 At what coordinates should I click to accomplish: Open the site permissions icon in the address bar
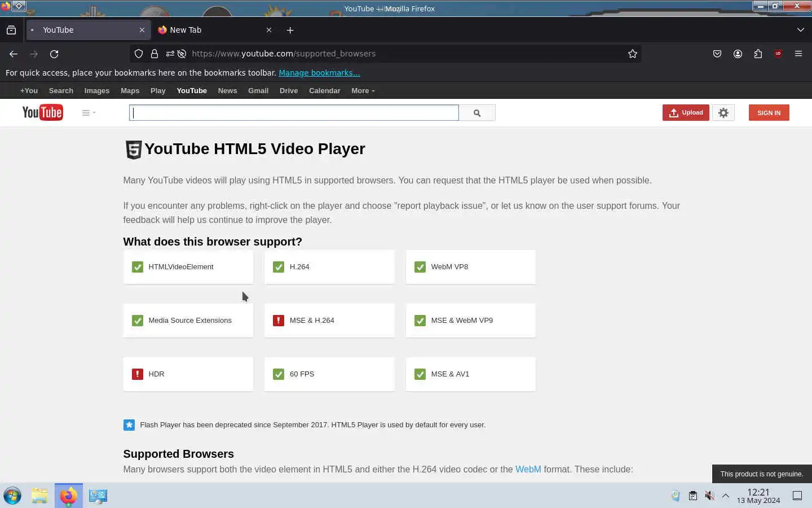[170, 54]
